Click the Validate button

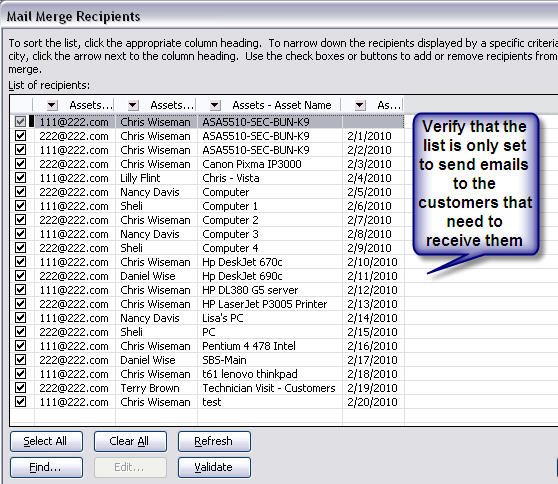pyautogui.click(x=214, y=467)
